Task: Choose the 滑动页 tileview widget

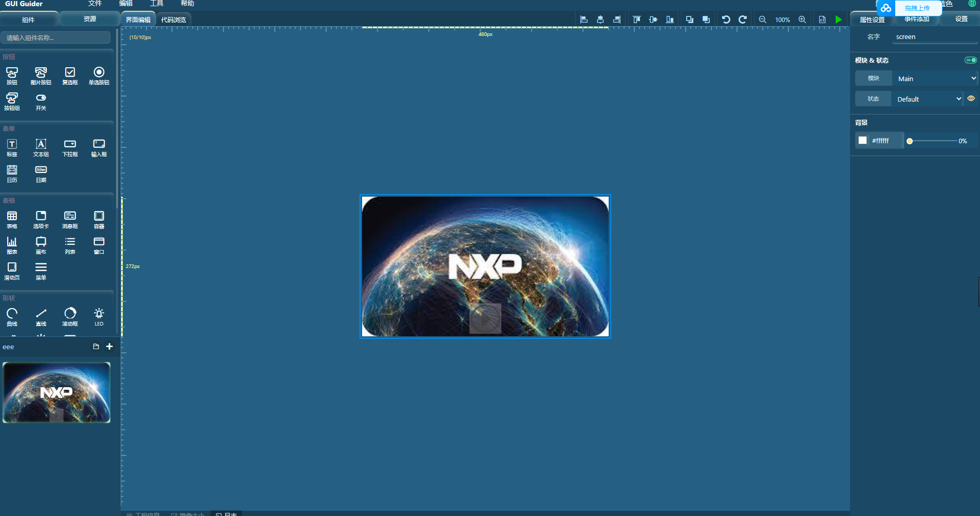Action: [x=12, y=271]
